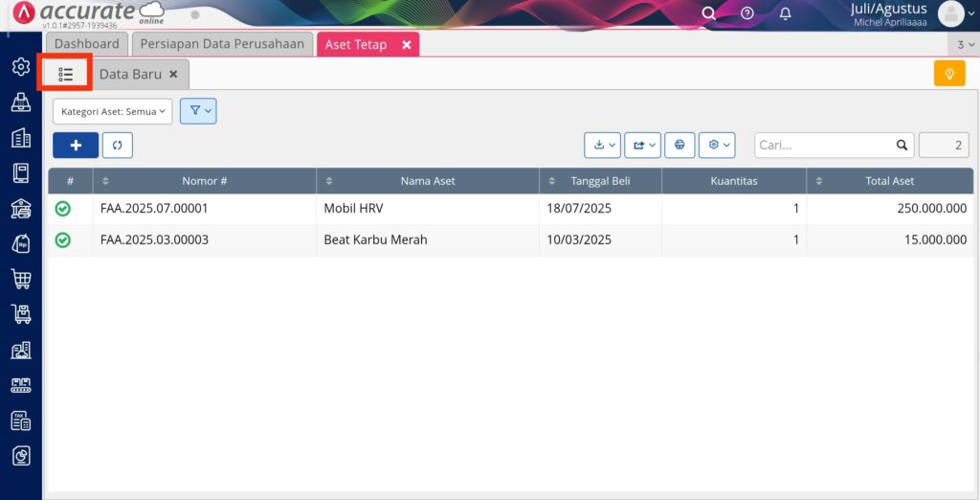The image size is (980, 500).
Task: Open the manufacturing conveyor sidebar module
Action: click(x=21, y=385)
